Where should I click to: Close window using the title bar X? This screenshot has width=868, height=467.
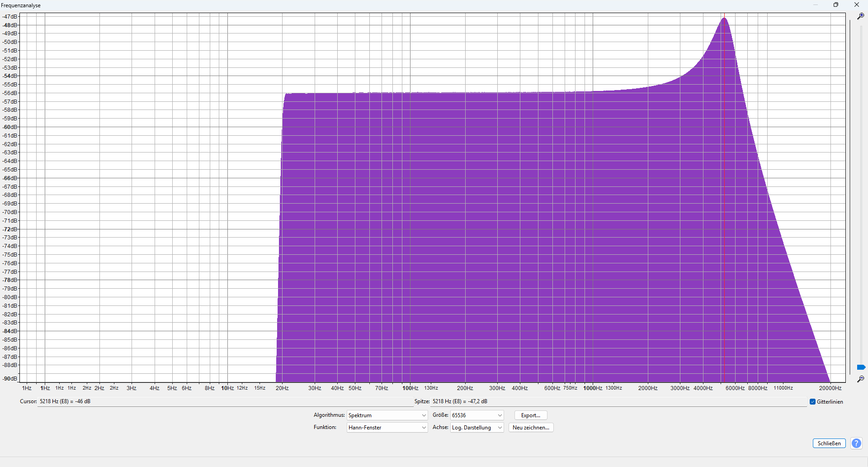(x=856, y=5)
